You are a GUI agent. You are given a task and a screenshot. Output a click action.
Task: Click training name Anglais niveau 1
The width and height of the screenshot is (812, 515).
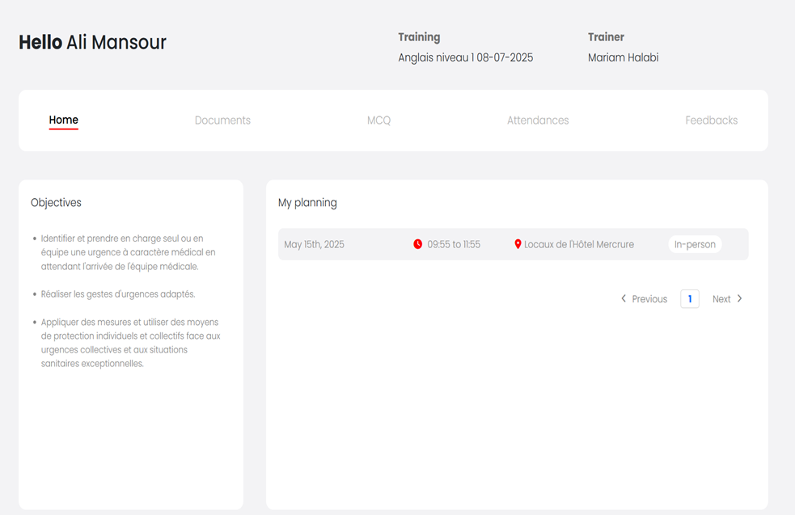(465, 57)
